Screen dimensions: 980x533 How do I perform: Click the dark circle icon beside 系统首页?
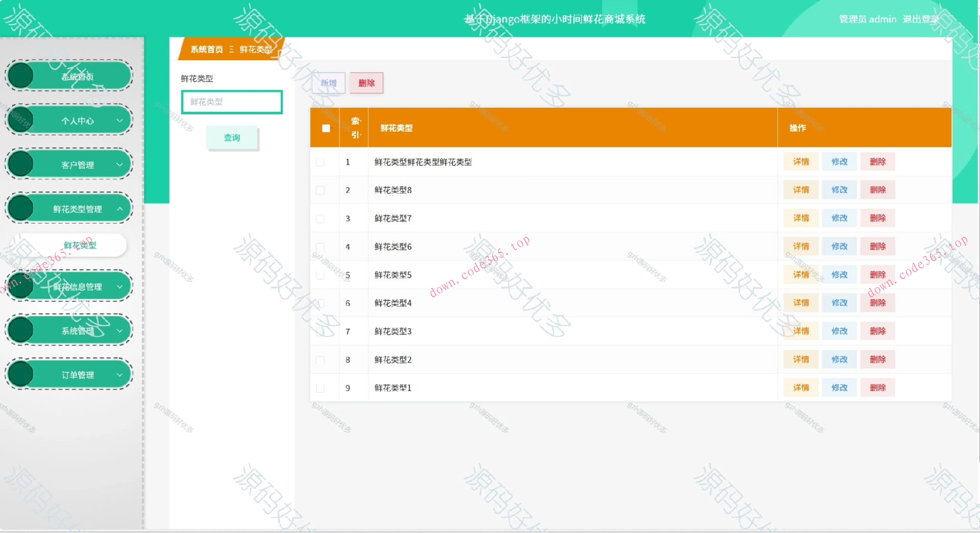point(20,76)
